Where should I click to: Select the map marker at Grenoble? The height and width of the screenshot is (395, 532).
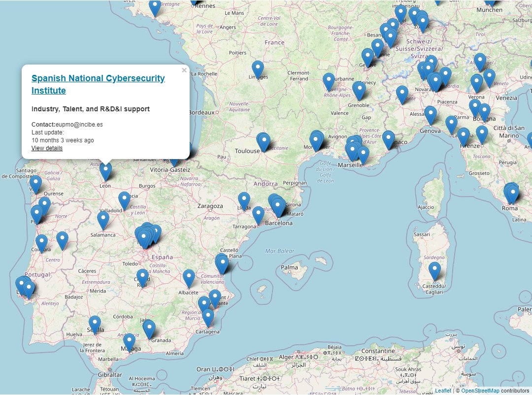pyautogui.click(x=359, y=91)
